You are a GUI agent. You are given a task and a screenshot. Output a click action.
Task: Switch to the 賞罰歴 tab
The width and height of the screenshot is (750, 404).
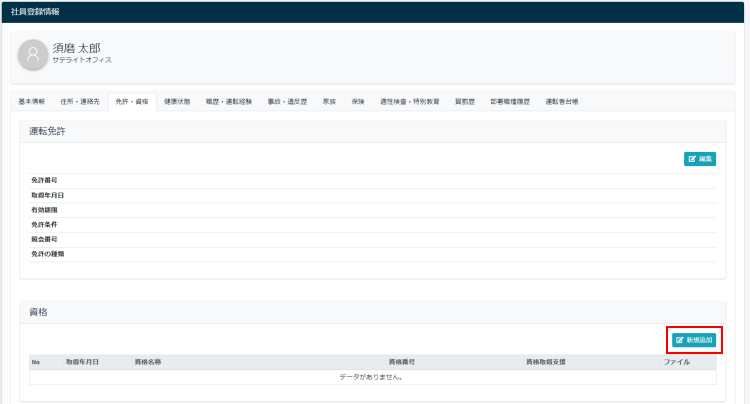(464, 102)
